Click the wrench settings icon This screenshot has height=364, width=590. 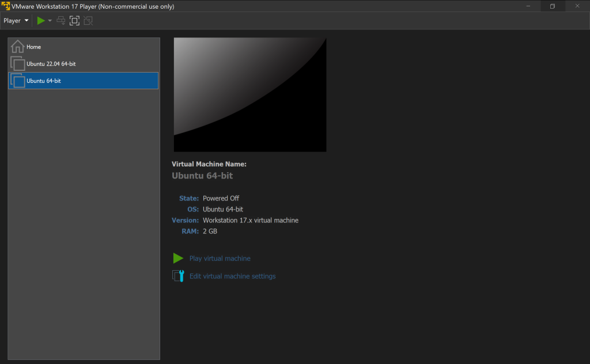coord(179,276)
